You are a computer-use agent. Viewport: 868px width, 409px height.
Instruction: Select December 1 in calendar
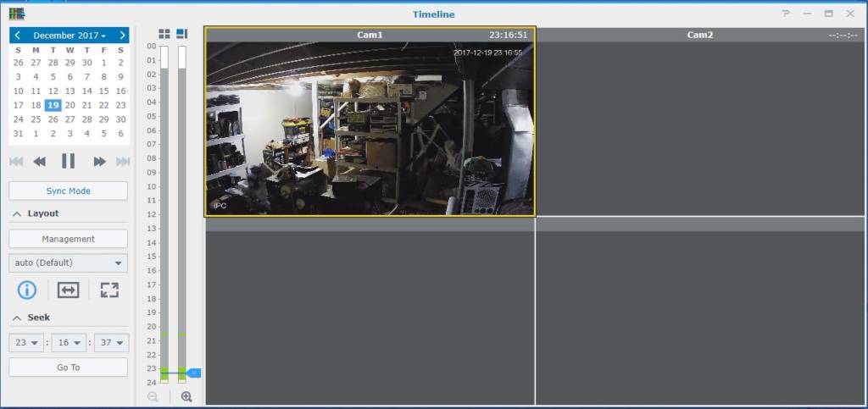click(104, 63)
